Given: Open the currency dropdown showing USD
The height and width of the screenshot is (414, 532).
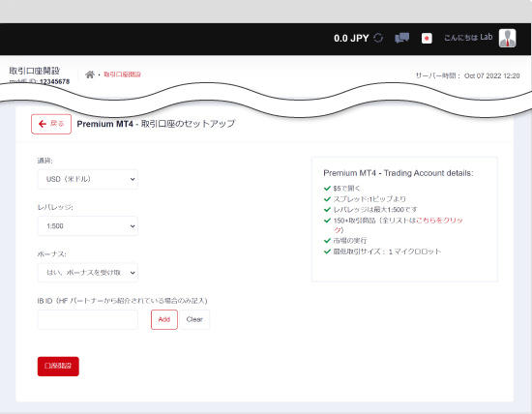Looking at the screenshot, I should [x=87, y=179].
